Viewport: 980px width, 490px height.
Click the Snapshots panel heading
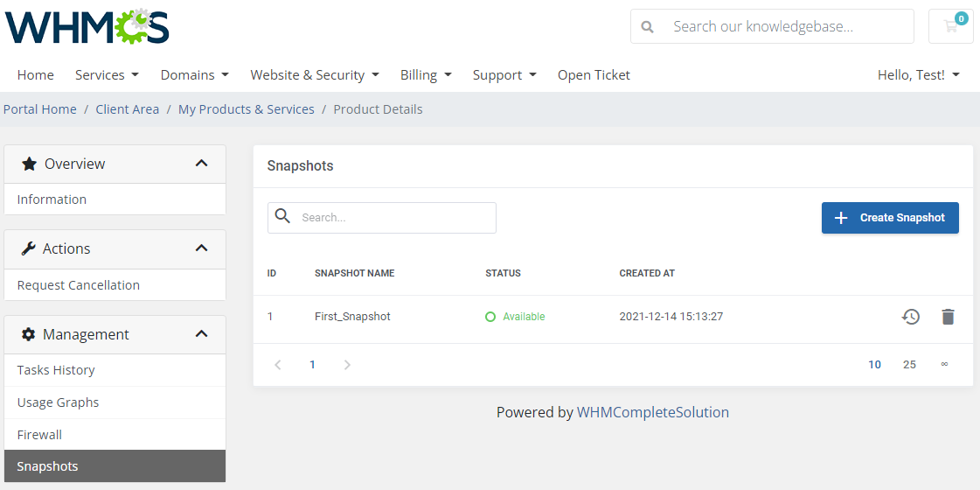pos(301,166)
